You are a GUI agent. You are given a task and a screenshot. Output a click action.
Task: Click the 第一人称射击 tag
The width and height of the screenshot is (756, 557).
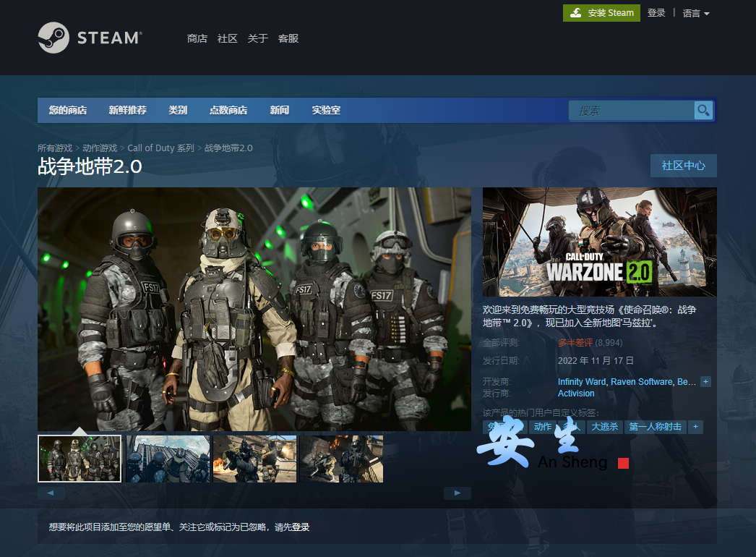(x=656, y=427)
